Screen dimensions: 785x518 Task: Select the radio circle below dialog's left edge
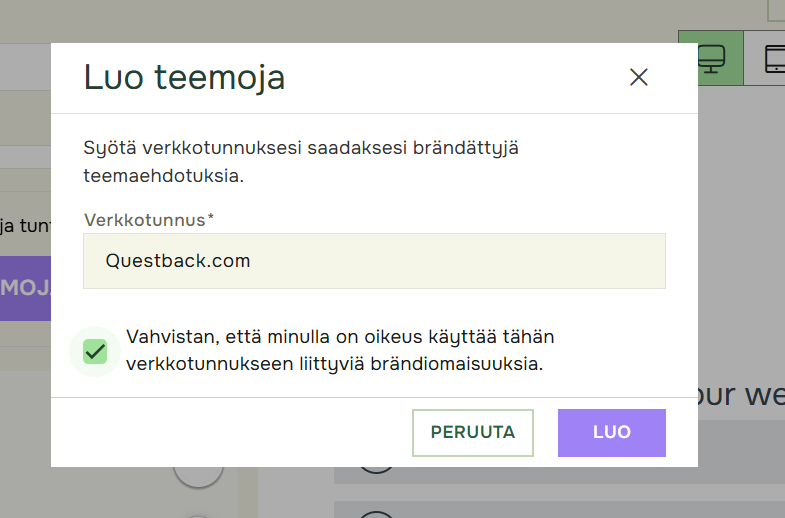(x=197, y=476)
